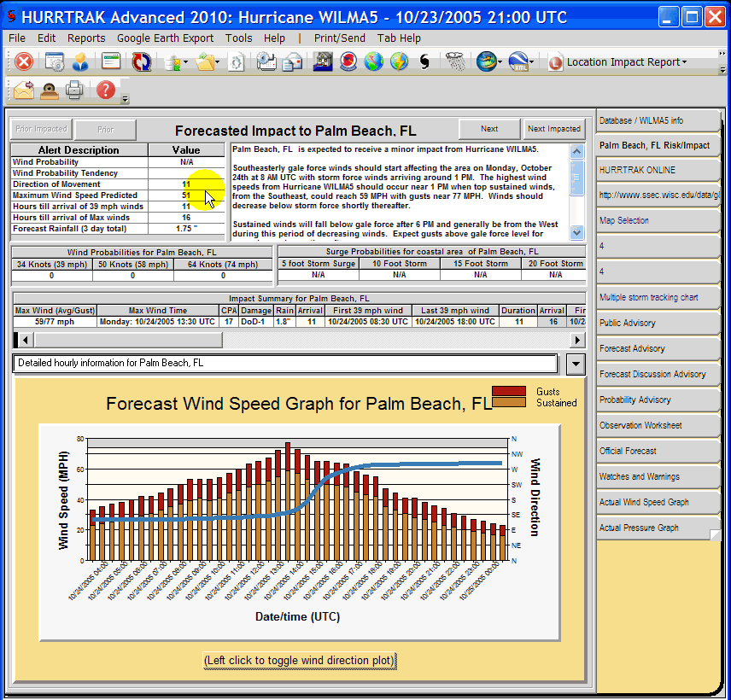Click the Prior button
The image size is (731, 700).
[106, 130]
